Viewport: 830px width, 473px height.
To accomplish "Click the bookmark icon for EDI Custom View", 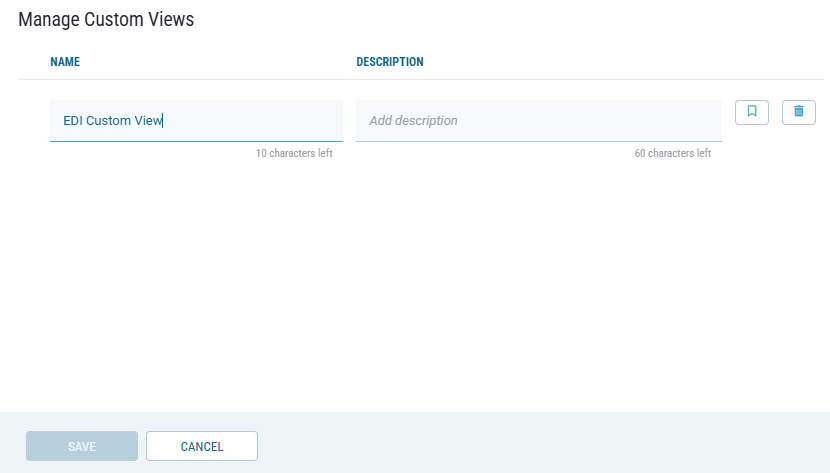I will point(752,112).
